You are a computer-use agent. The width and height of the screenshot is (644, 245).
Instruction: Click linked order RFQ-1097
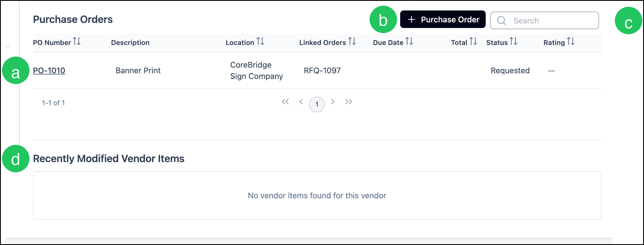(322, 70)
